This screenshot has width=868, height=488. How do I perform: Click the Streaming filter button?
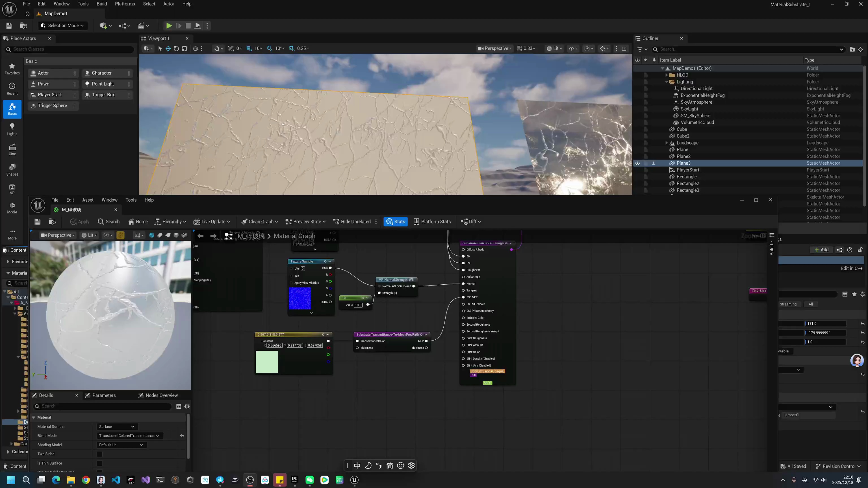[788, 304]
